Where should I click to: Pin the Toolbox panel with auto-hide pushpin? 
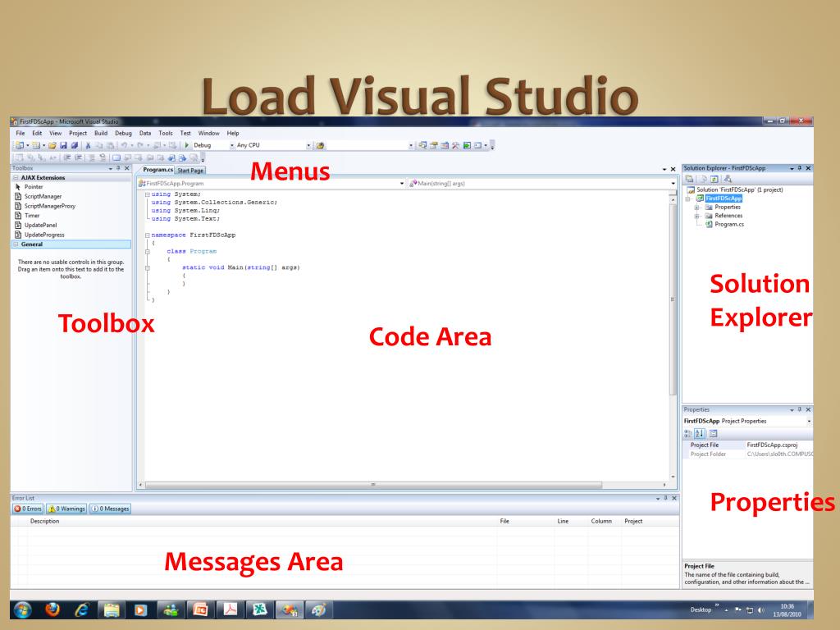118,168
